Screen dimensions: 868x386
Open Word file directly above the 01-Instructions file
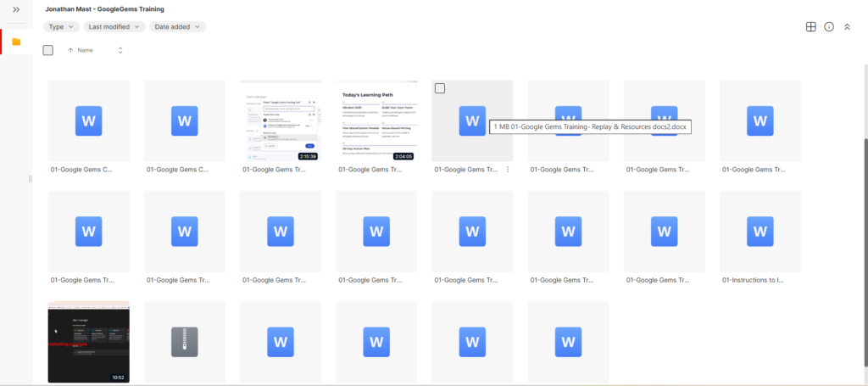point(760,120)
